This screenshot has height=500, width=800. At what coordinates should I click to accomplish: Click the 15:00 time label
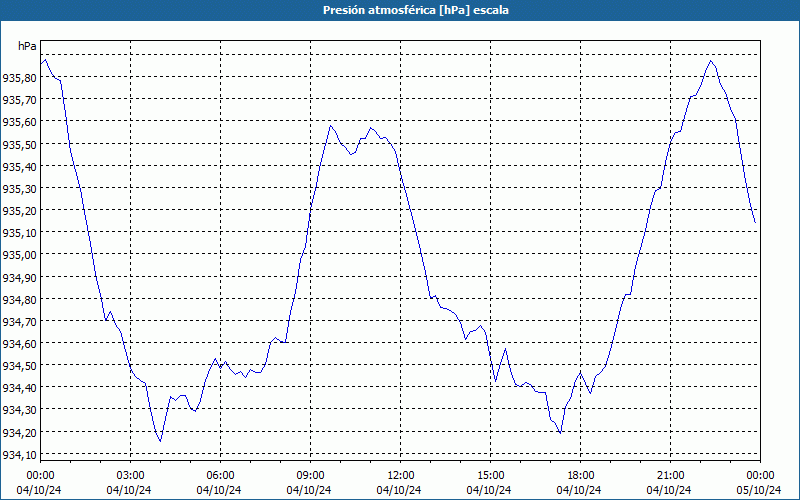point(490,475)
